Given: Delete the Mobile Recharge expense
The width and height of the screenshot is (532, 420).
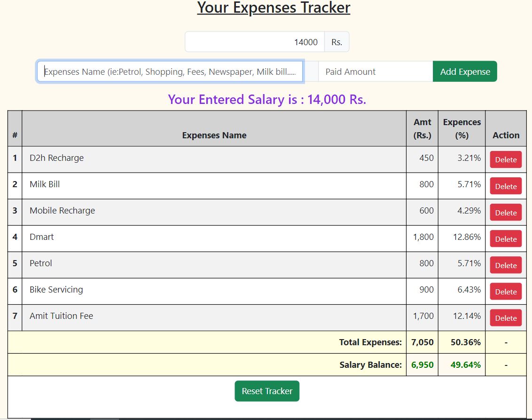Looking at the screenshot, I should coord(505,212).
